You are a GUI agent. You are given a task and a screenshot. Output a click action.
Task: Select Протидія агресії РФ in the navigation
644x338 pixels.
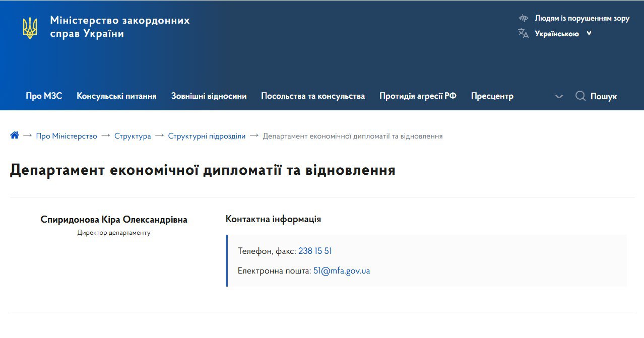418,96
